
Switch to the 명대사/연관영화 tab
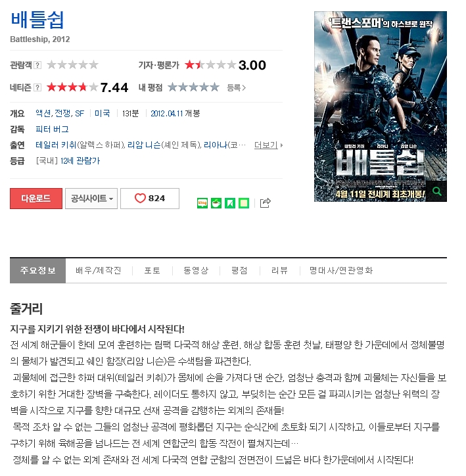pos(341,270)
